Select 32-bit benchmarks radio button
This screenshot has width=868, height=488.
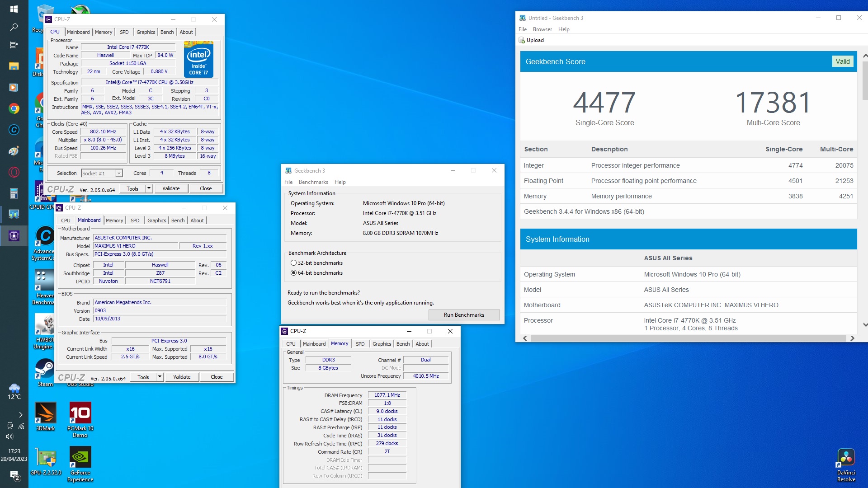tap(294, 263)
